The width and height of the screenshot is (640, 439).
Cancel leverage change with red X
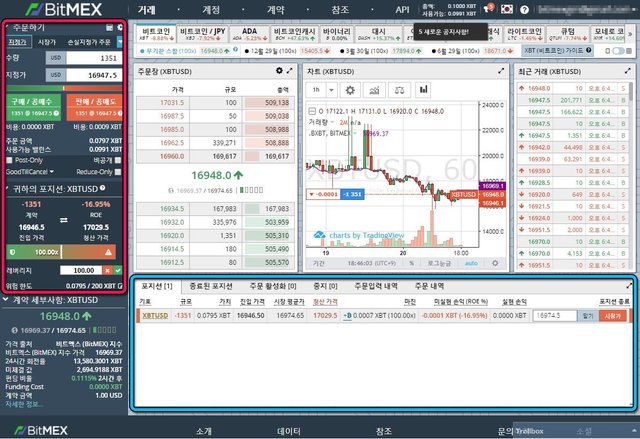coord(107,270)
